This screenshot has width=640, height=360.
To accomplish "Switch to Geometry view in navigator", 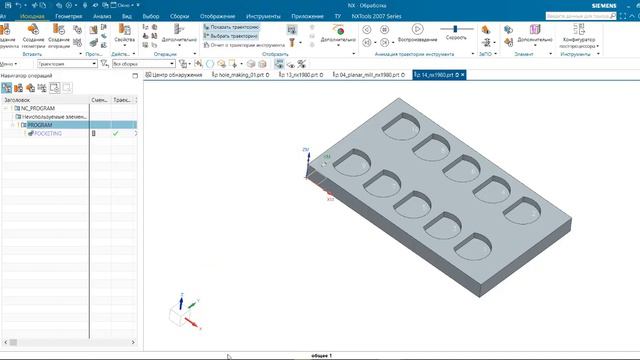I will (30, 88).
